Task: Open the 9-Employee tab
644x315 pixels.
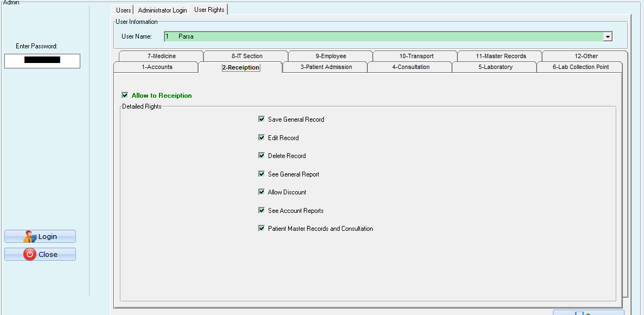Action: click(330, 56)
